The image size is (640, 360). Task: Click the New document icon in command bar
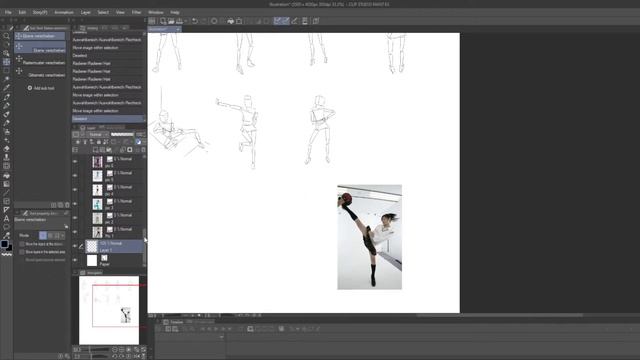(x=163, y=21)
